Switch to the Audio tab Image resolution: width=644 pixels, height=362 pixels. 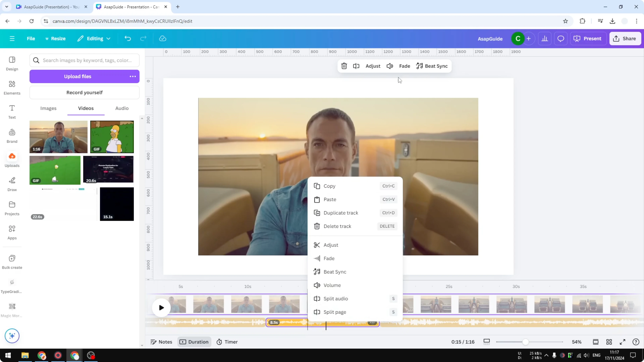[x=121, y=108]
